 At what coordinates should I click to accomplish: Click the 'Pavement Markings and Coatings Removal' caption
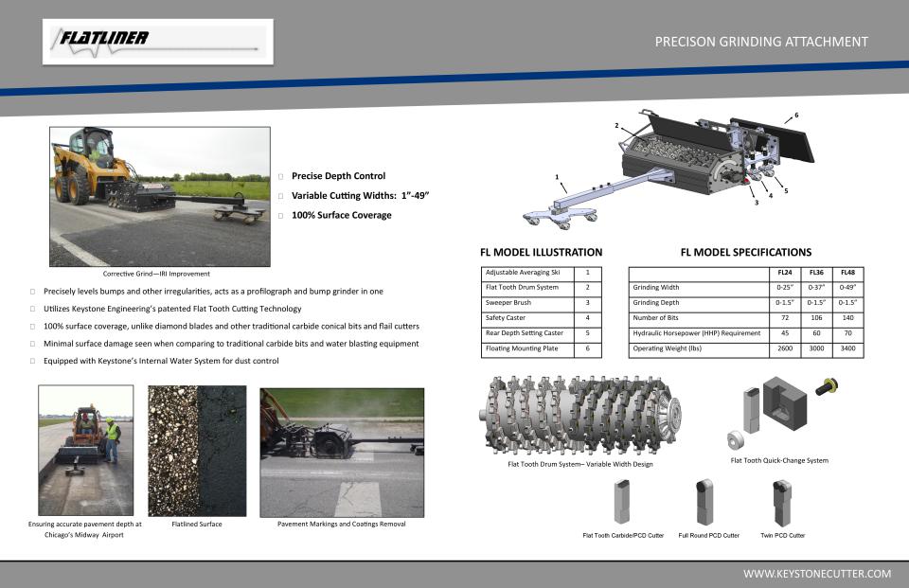pos(342,524)
